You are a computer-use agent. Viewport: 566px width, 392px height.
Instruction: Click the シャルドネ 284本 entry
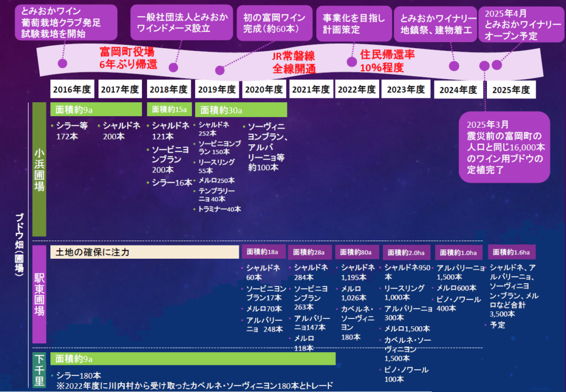pyautogui.click(x=309, y=272)
